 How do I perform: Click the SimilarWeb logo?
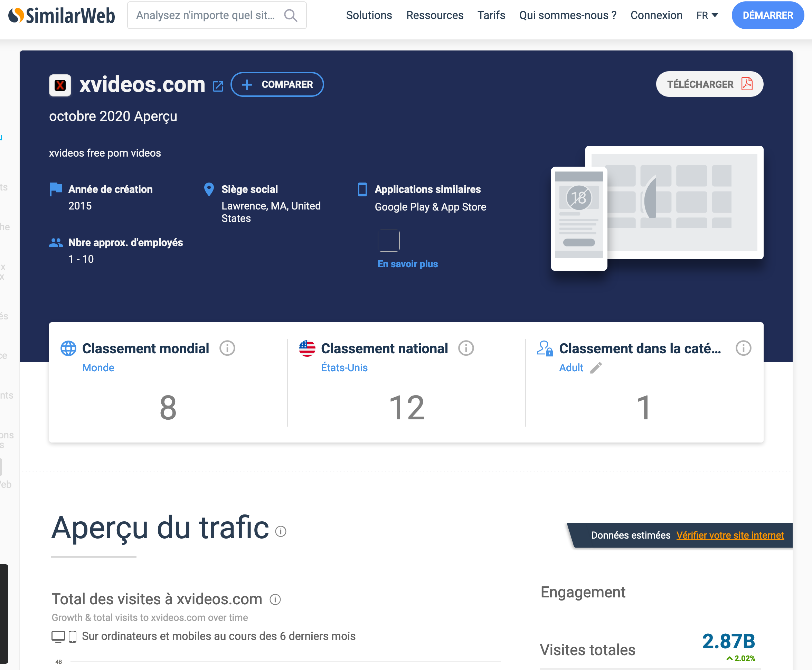pos(62,16)
